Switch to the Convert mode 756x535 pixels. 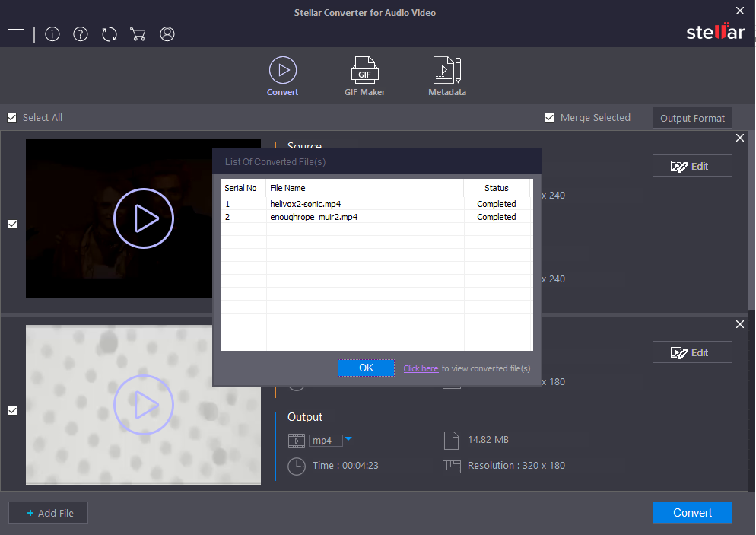pyautogui.click(x=282, y=76)
